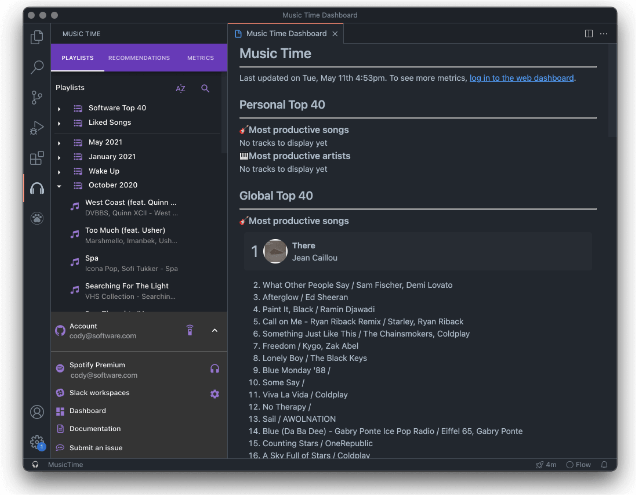Open the Run and Debug view
This screenshot has width=636, height=495.
(37, 128)
